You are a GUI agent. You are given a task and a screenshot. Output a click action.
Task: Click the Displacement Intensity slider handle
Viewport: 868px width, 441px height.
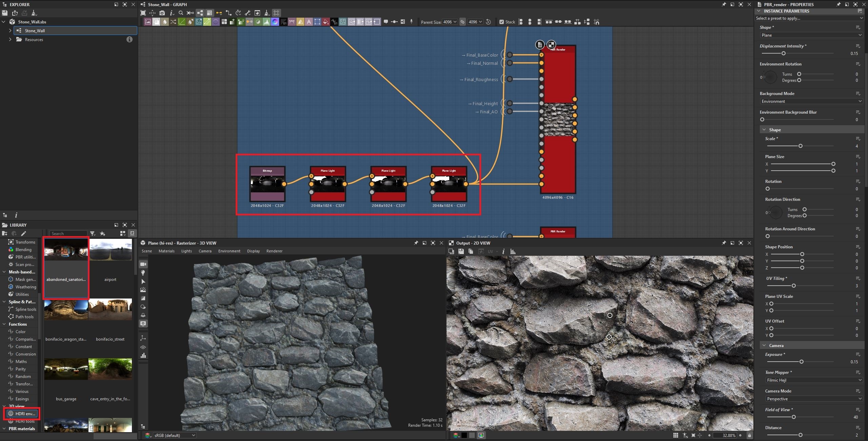click(x=784, y=53)
